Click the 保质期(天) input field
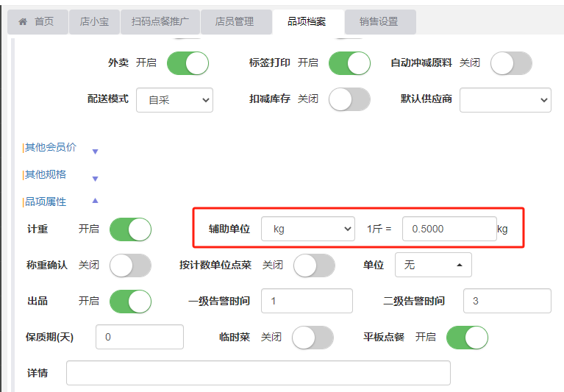The height and width of the screenshot is (392, 564). click(139, 338)
